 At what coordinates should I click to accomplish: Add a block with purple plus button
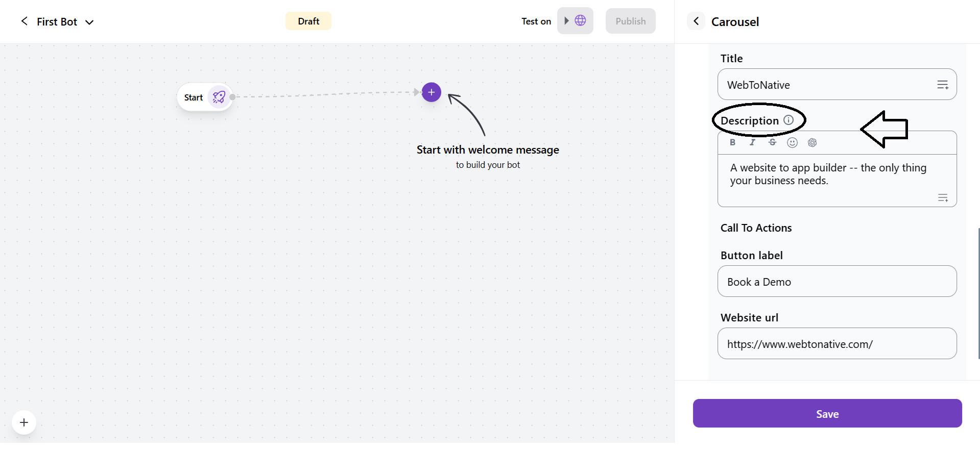point(431,92)
